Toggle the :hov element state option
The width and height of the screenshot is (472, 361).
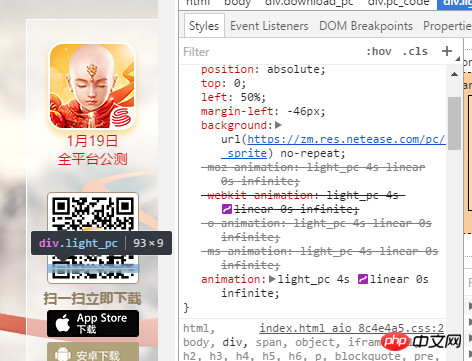tap(379, 52)
